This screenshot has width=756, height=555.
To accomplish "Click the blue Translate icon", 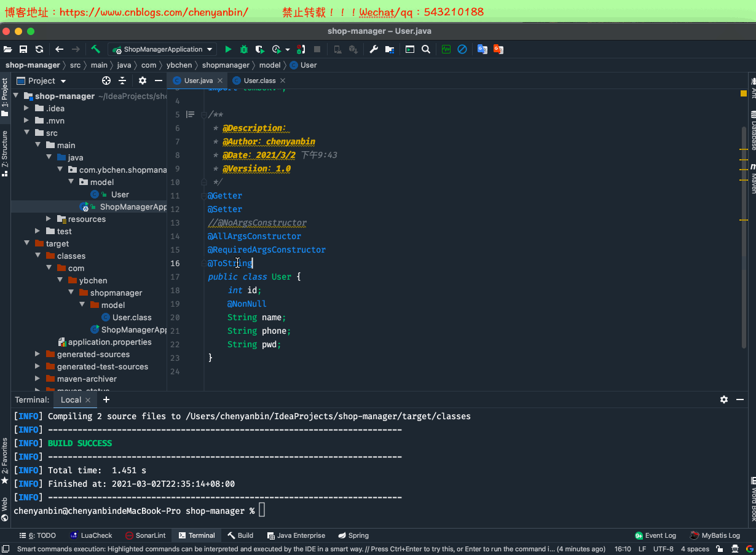I will point(482,49).
